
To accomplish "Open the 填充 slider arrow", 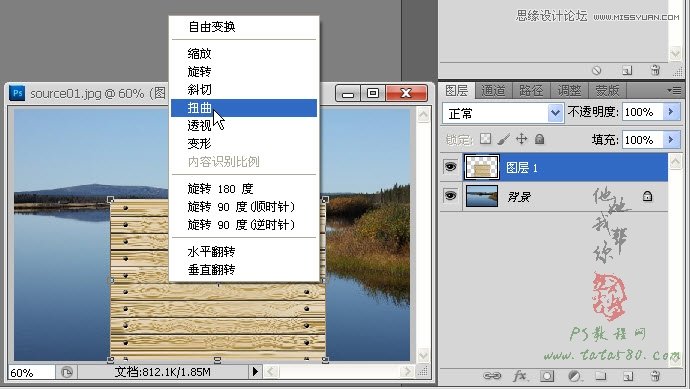I will (x=672, y=140).
